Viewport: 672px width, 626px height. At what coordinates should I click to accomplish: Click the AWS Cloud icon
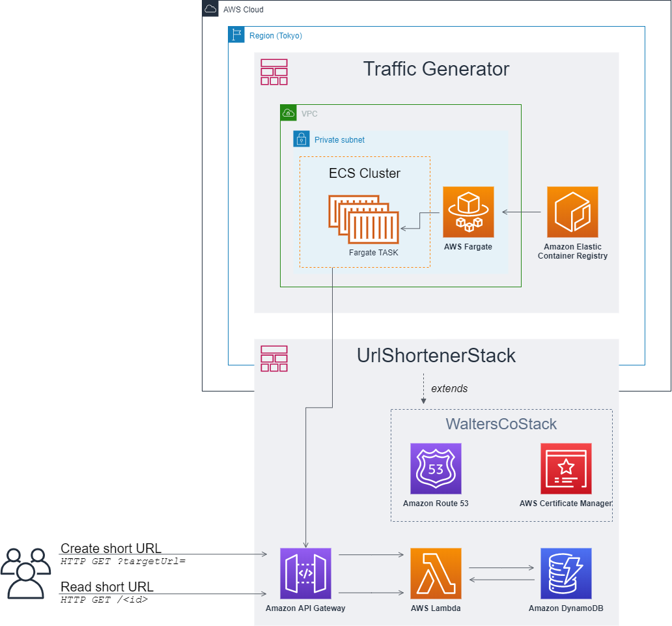click(210, 8)
